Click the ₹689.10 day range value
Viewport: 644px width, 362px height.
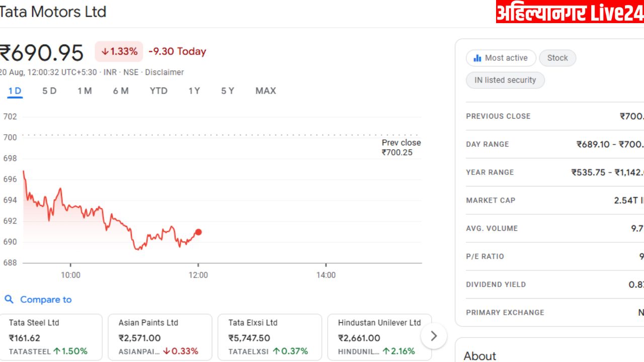point(593,144)
